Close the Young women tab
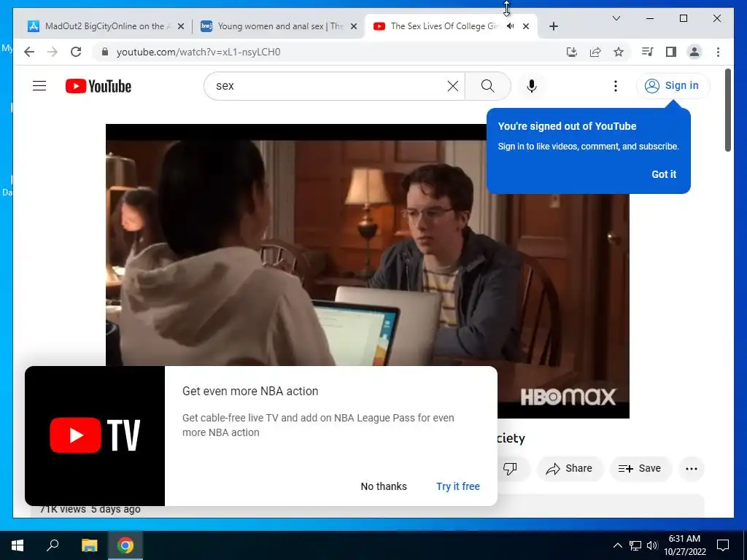Image resolution: width=747 pixels, height=560 pixels. tap(354, 26)
